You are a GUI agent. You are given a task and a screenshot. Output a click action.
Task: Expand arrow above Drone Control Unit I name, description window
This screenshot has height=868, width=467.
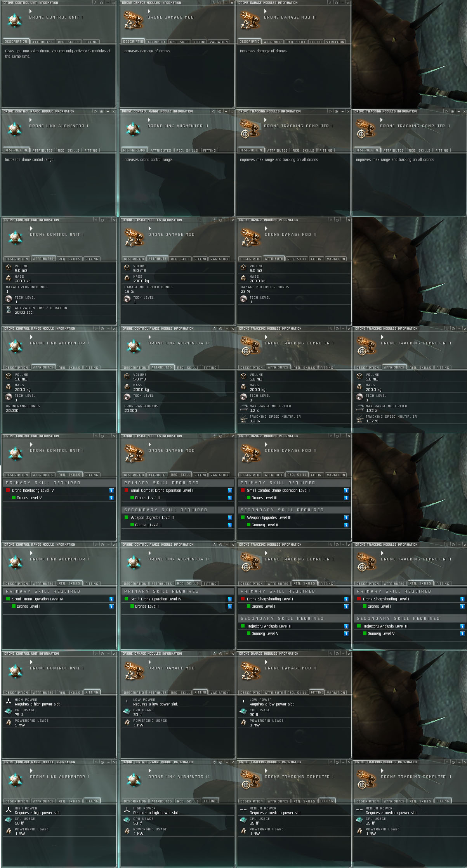31,11
